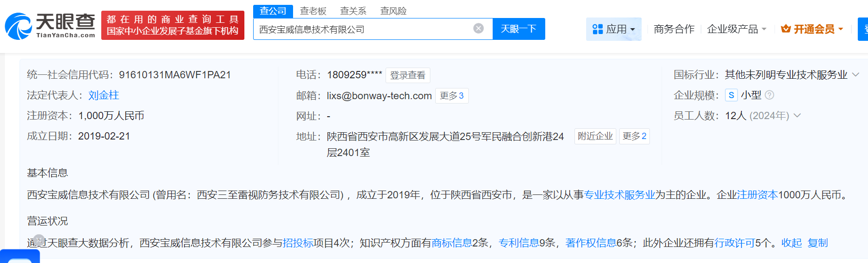The height and width of the screenshot is (263, 868).
Task: Expand the 国标行业 chevron
Action: pos(855,74)
